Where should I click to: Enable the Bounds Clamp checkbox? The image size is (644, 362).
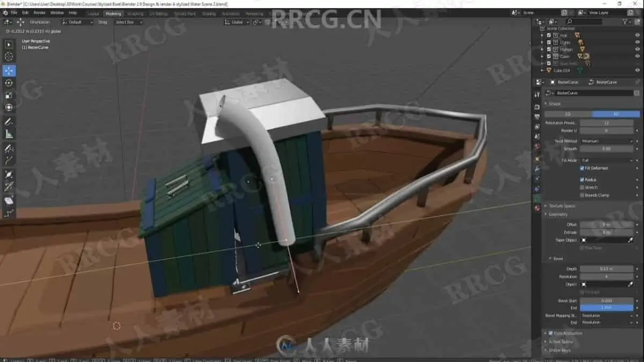(582, 195)
